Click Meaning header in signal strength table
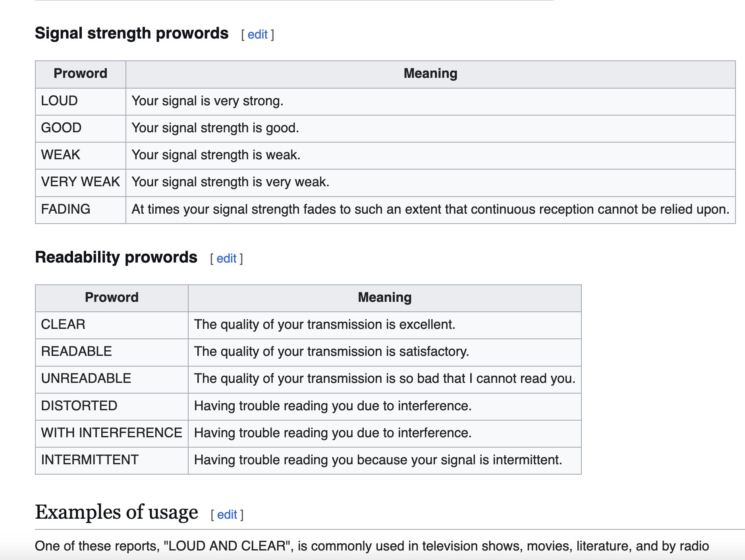Image resolution: width=745 pixels, height=560 pixels. [x=430, y=73]
